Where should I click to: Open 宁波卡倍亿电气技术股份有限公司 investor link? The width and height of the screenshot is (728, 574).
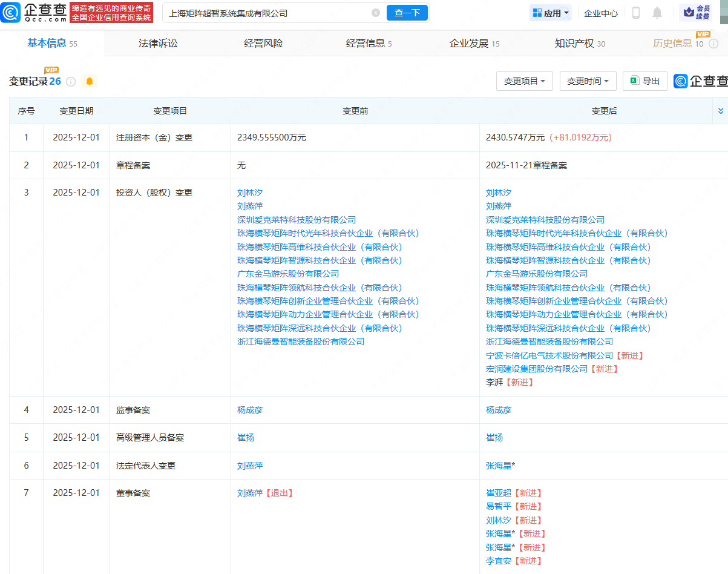pos(549,355)
